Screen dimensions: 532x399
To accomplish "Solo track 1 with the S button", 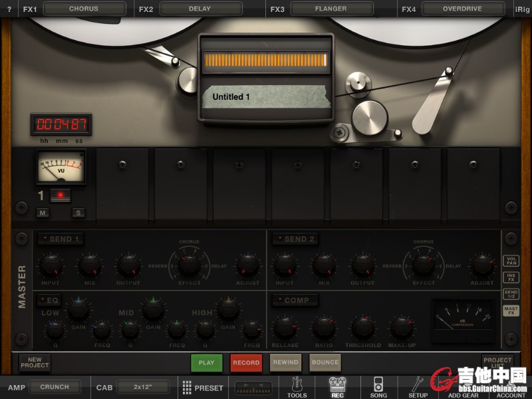I will pos(78,213).
